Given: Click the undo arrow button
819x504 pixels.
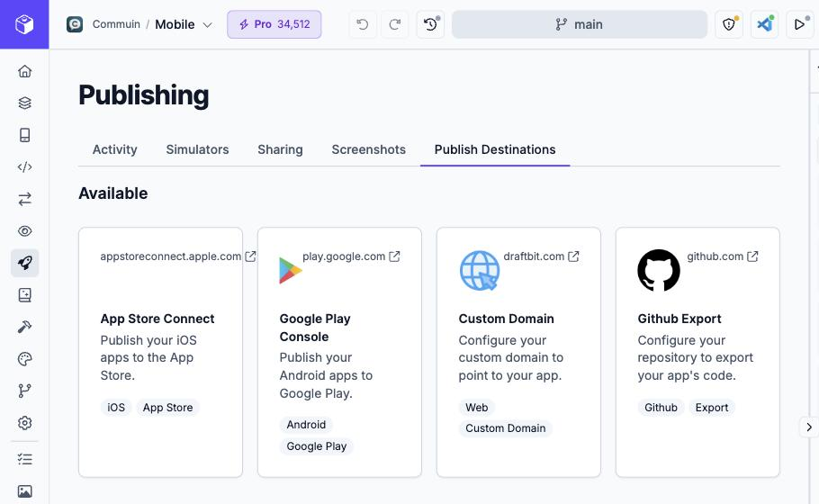Looking at the screenshot, I should point(363,24).
